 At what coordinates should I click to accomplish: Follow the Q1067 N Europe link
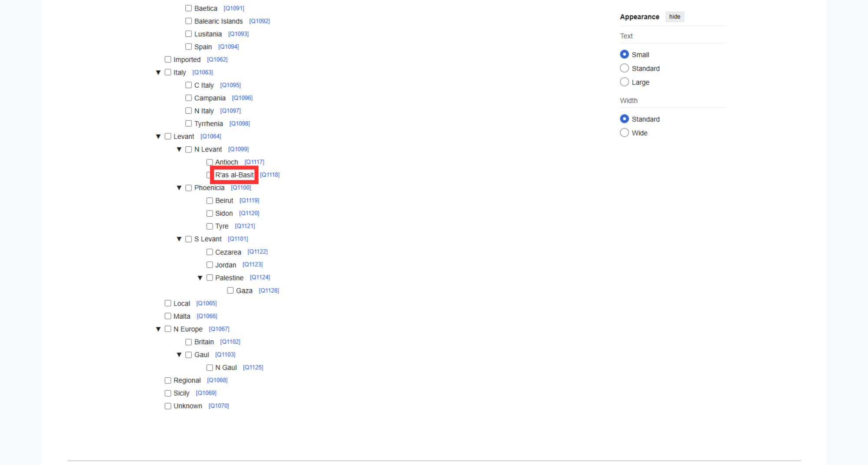pyautogui.click(x=219, y=329)
